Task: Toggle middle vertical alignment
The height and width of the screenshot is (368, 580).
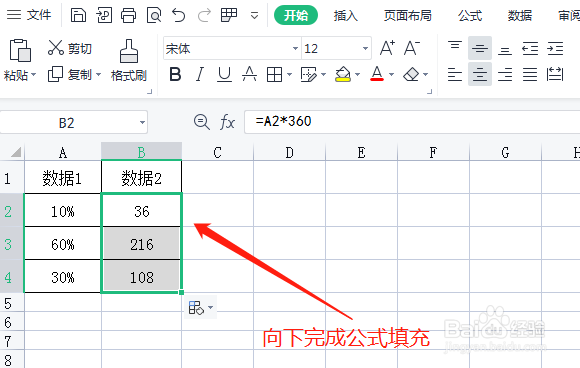Action: pyautogui.click(x=480, y=48)
